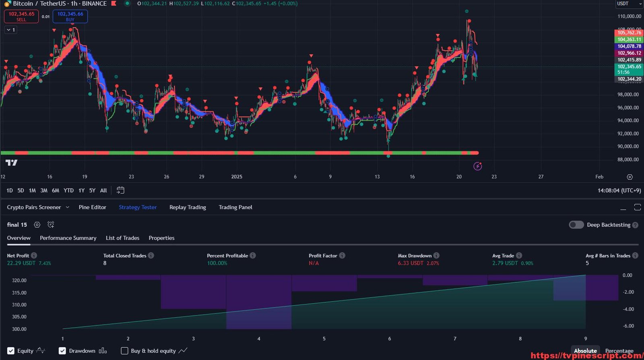Check the Buy & hold equity checkbox
644x360 pixels.
(x=124, y=351)
